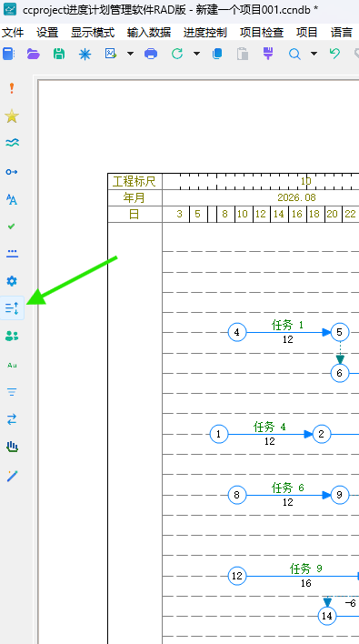Click the -6 lag value label
This screenshot has height=644, width=359.
(350, 603)
